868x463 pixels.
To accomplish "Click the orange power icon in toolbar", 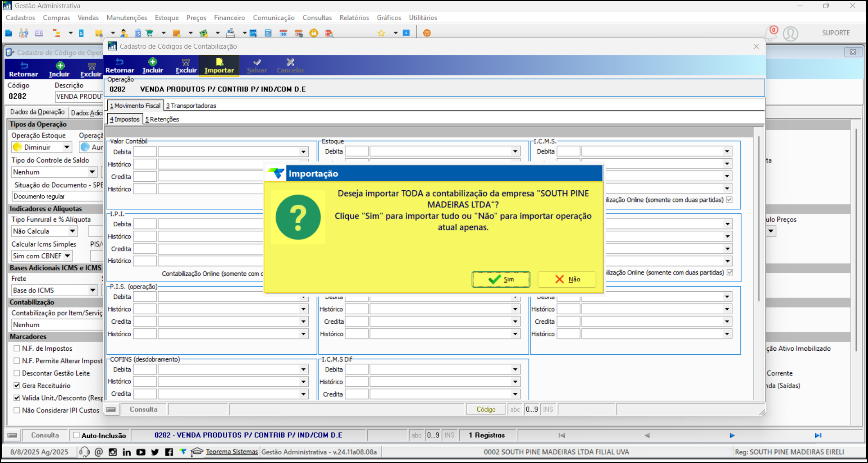I will click(427, 33).
